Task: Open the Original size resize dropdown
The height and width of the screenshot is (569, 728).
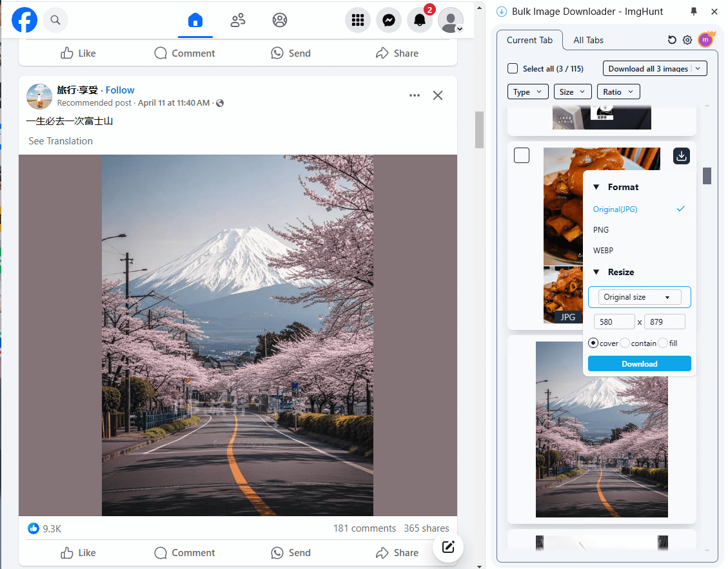Action: pyautogui.click(x=639, y=297)
